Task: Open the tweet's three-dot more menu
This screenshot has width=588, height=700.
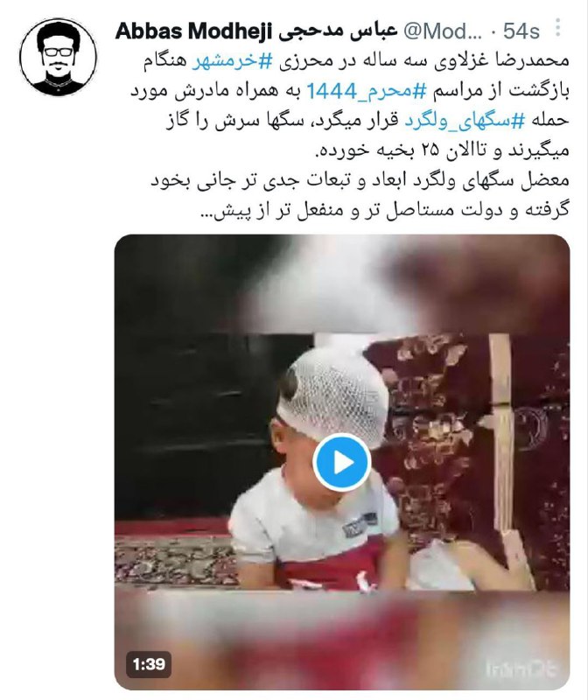Action: [557, 28]
